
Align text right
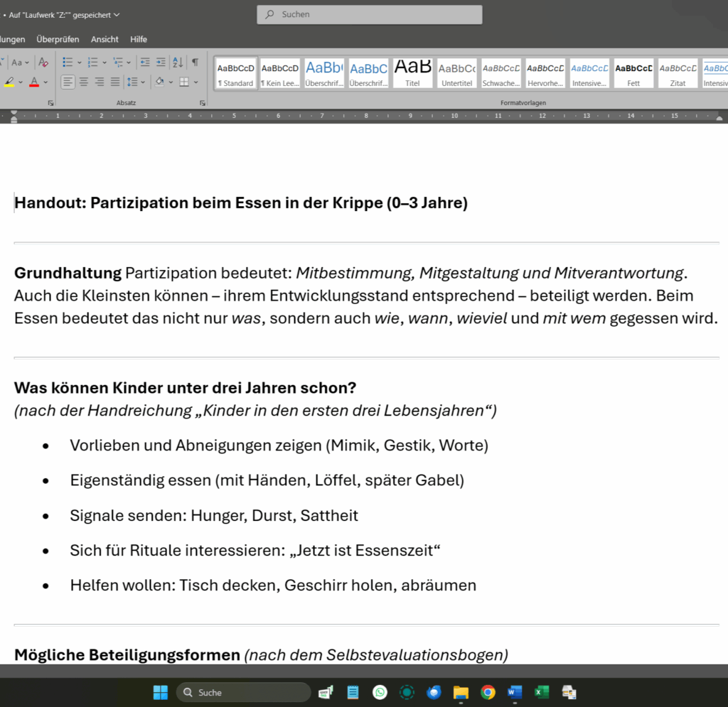tap(100, 82)
